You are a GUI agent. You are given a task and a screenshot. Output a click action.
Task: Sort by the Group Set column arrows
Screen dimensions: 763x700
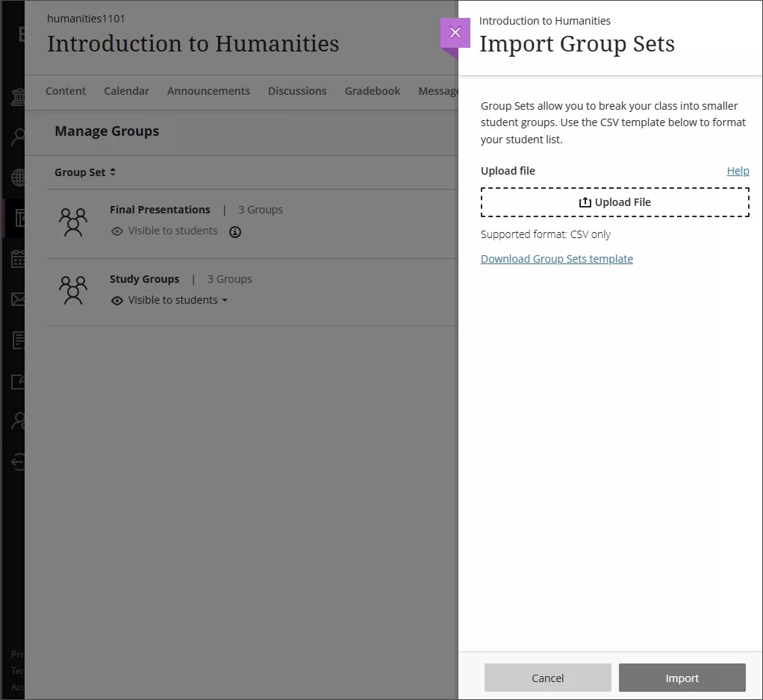(112, 172)
